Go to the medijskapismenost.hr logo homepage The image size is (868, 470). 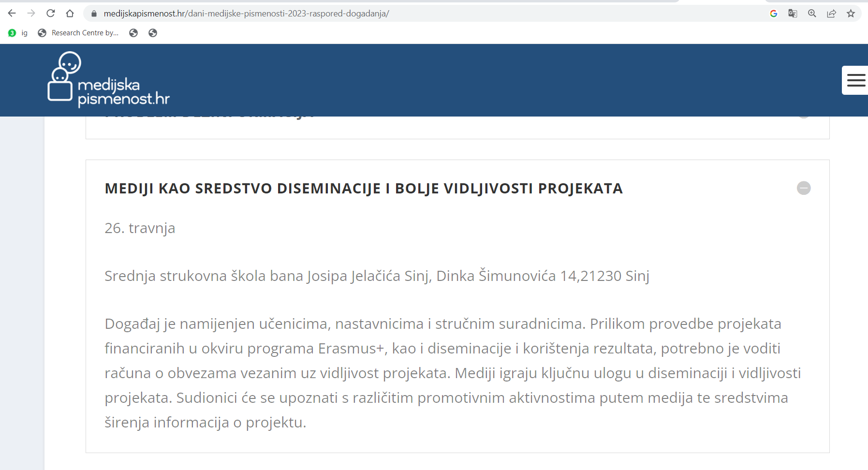(109, 80)
